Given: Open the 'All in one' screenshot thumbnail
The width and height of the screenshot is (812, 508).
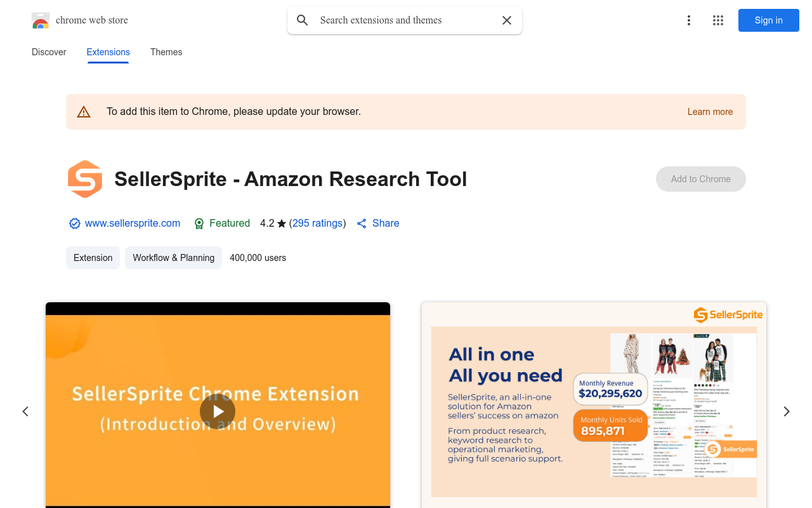Looking at the screenshot, I should pyautogui.click(x=594, y=405).
